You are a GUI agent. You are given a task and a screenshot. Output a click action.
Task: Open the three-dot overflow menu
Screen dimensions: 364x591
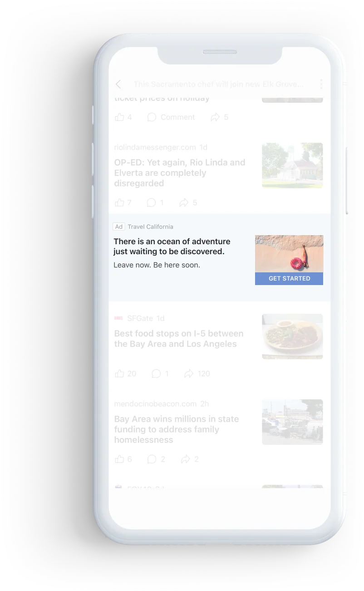coord(321,84)
